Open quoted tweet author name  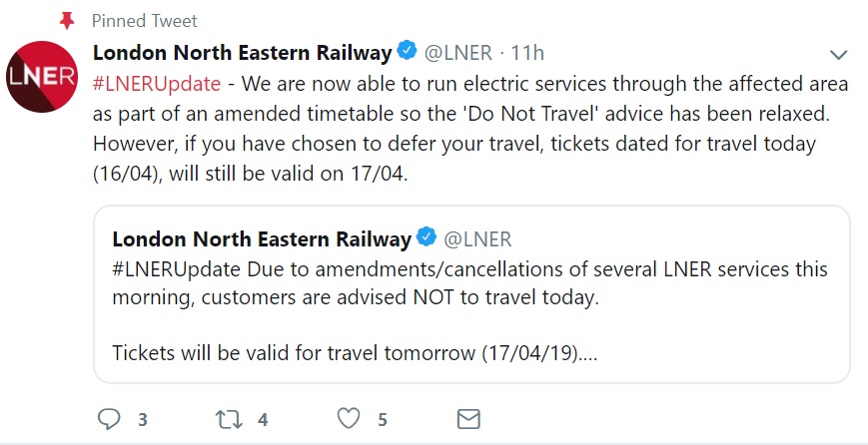click(x=262, y=238)
